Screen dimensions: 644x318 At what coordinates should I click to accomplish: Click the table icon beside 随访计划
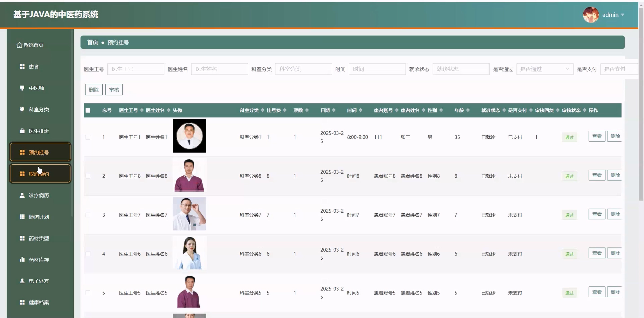[x=22, y=217]
